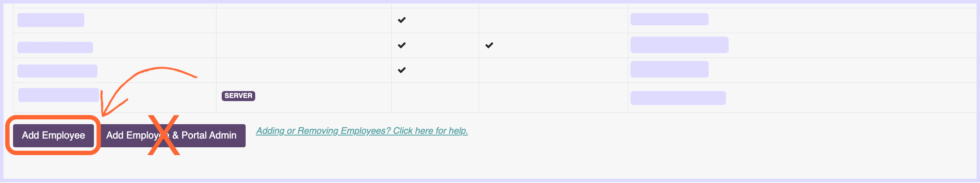Click the blurred last-column value above the SERVER row
This screenshot has height=183, width=980.
click(670, 69)
